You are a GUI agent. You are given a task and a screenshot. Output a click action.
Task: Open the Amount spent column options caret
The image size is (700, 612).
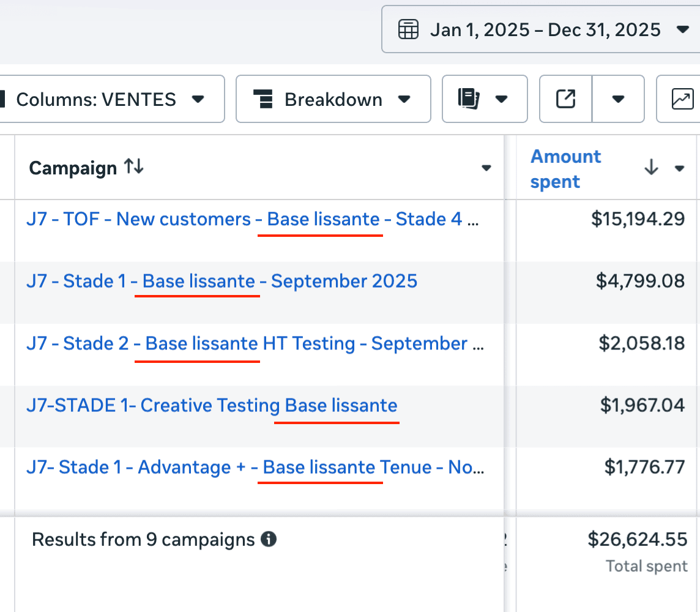pos(679,168)
